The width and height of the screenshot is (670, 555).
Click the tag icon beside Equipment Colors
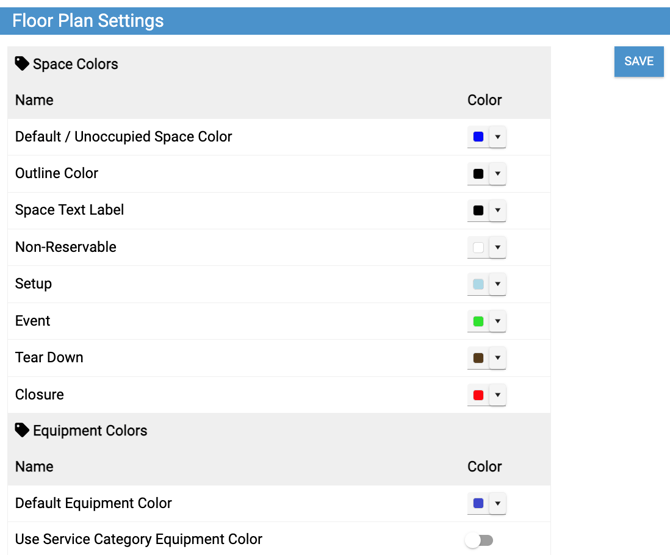tap(22, 431)
